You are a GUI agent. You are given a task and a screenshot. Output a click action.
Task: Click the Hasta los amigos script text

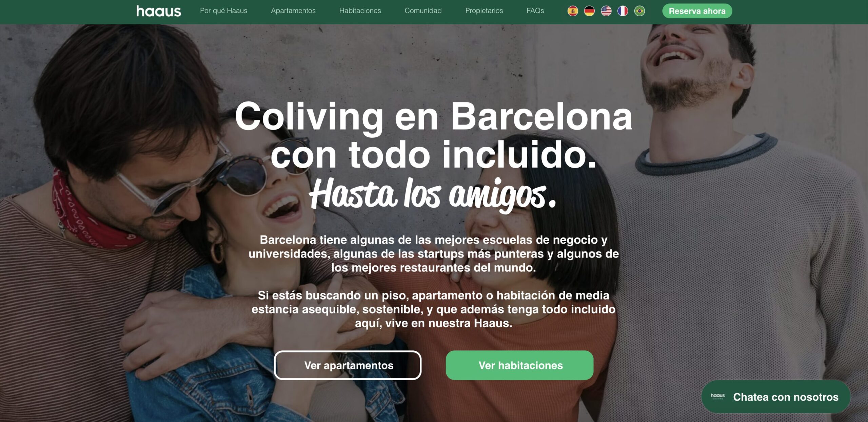[x=433, y=194]
